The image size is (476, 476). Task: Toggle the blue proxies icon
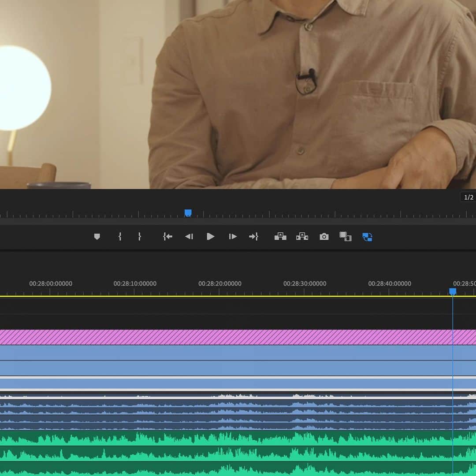367,237
